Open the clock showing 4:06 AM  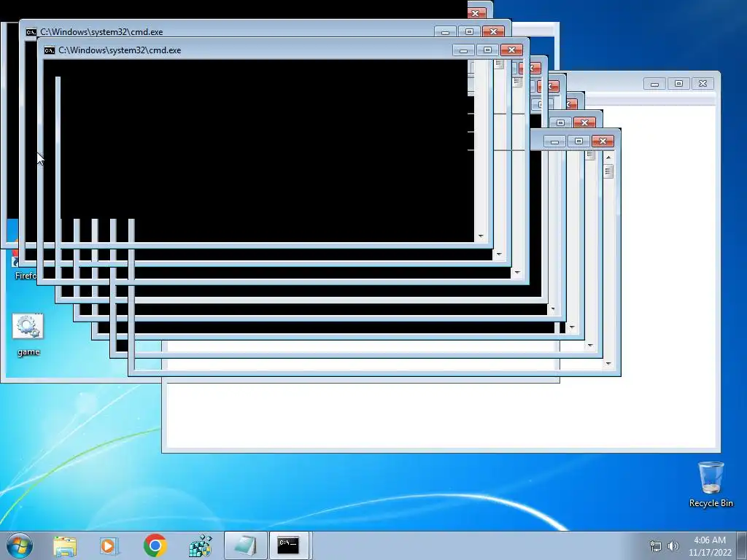[x=710, y=546]
